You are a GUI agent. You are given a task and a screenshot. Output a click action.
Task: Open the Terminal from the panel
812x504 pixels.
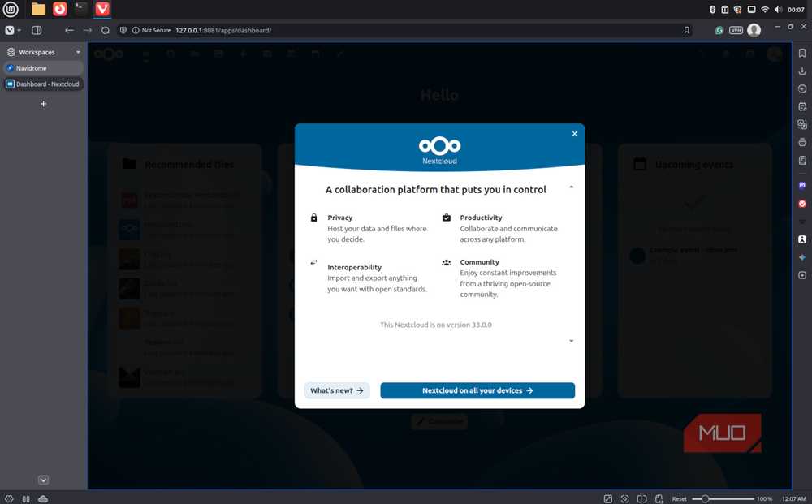coord(80,9)
